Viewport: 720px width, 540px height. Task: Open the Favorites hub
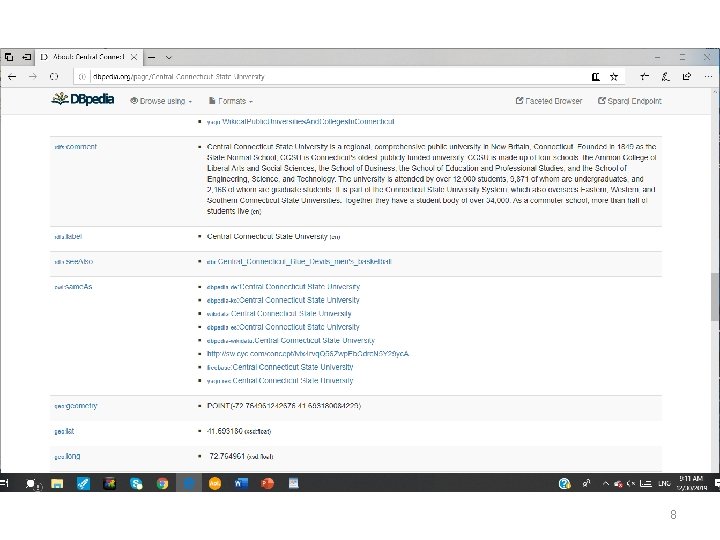(645, 77)
